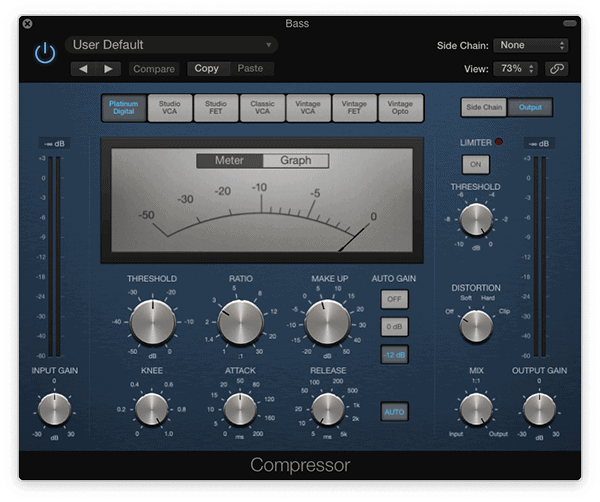Switch to the Graph tab
600x502 pixels.
point(295,160)
